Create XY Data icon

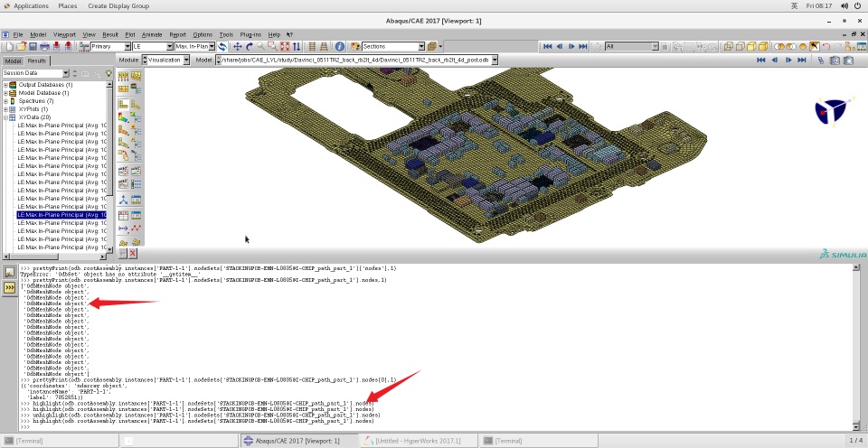click(124, 215)
